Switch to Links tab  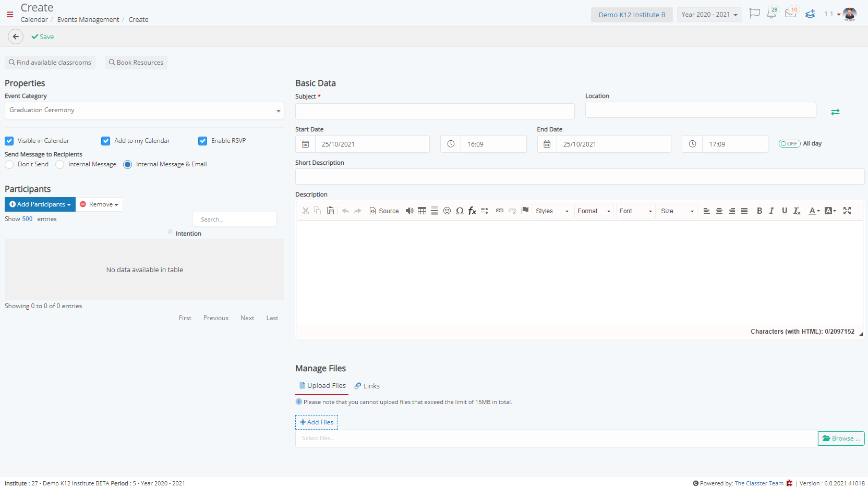[x=367, y=386]
